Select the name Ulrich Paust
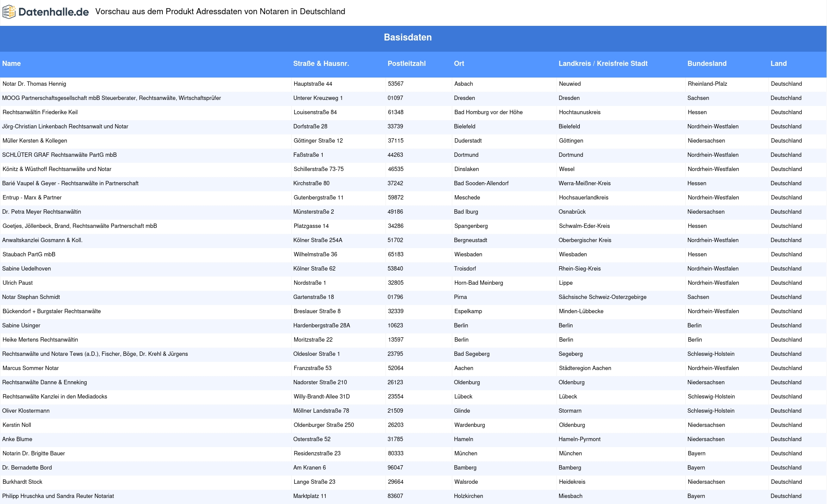Viewport: 827px width, 504px height. [18, 283]
